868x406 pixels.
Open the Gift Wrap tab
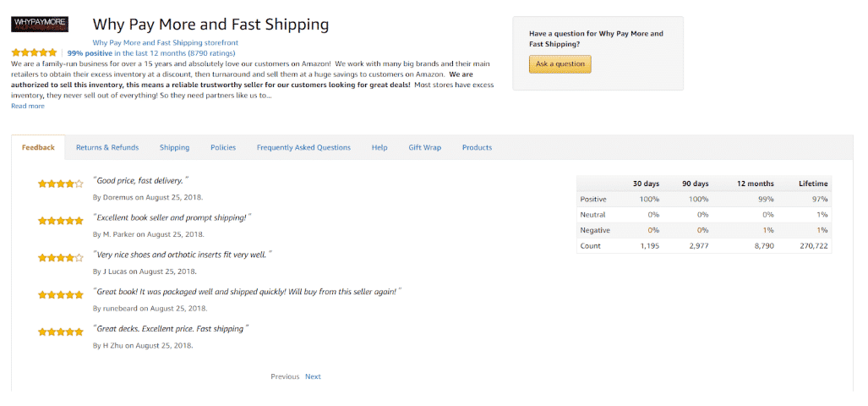tap(424, 147)
